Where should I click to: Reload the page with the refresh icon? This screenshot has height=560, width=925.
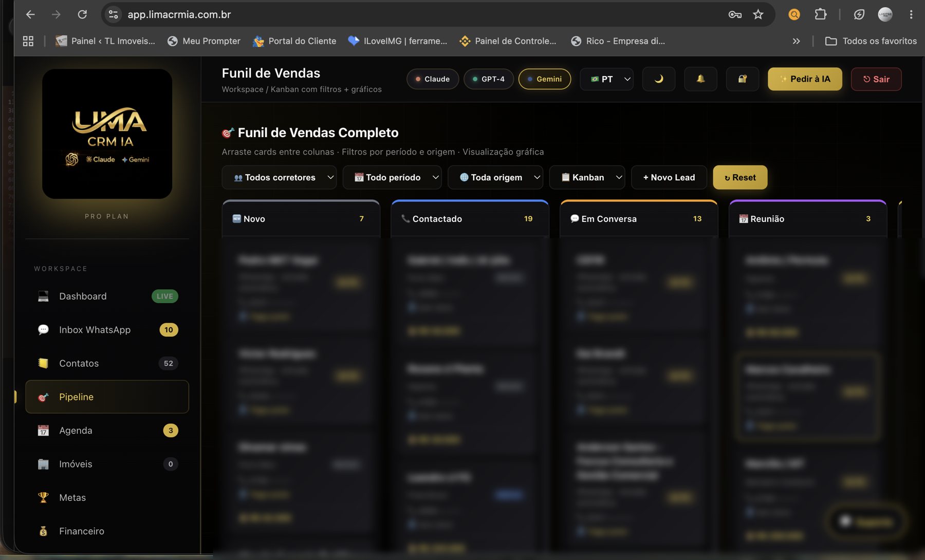(82, 14)
